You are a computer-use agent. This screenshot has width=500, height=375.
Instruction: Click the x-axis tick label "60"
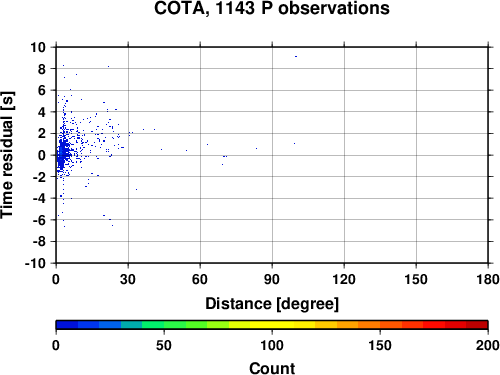point(200,279)
